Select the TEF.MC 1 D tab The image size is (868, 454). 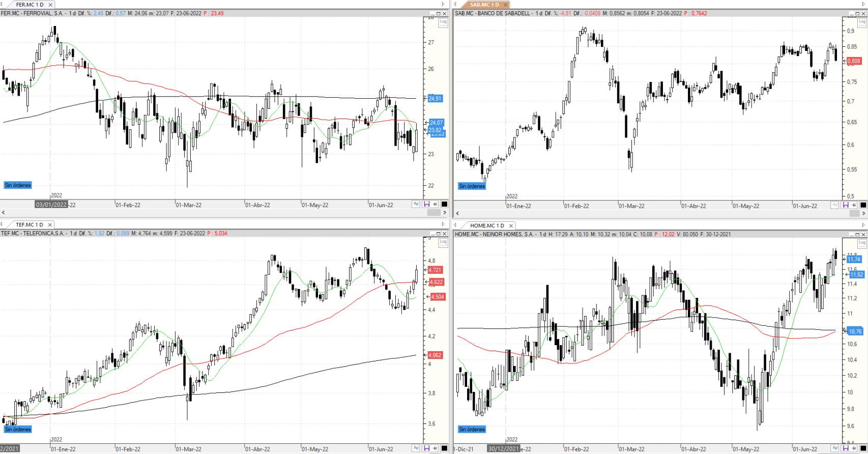(x=29, y=224)
